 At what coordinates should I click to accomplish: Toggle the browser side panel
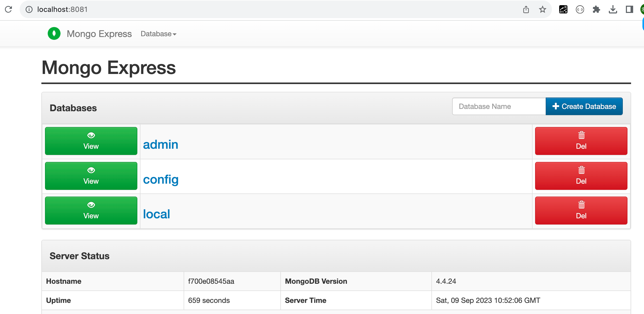630,10
